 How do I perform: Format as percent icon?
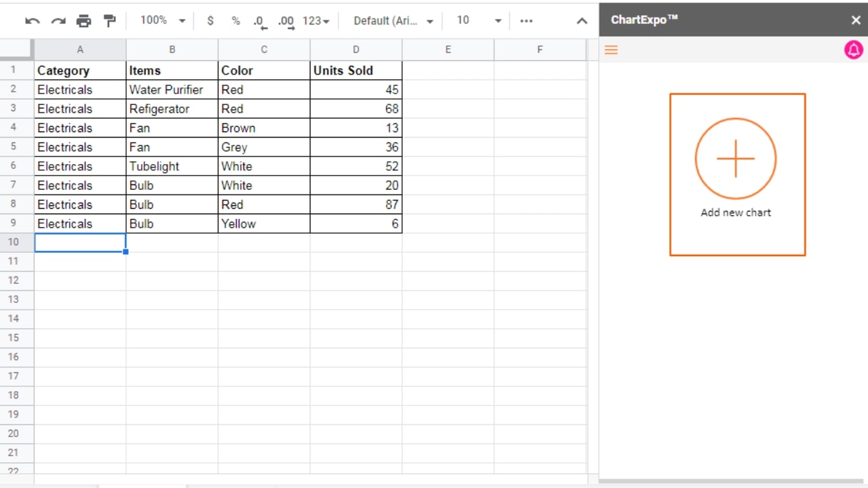(235, 21)
